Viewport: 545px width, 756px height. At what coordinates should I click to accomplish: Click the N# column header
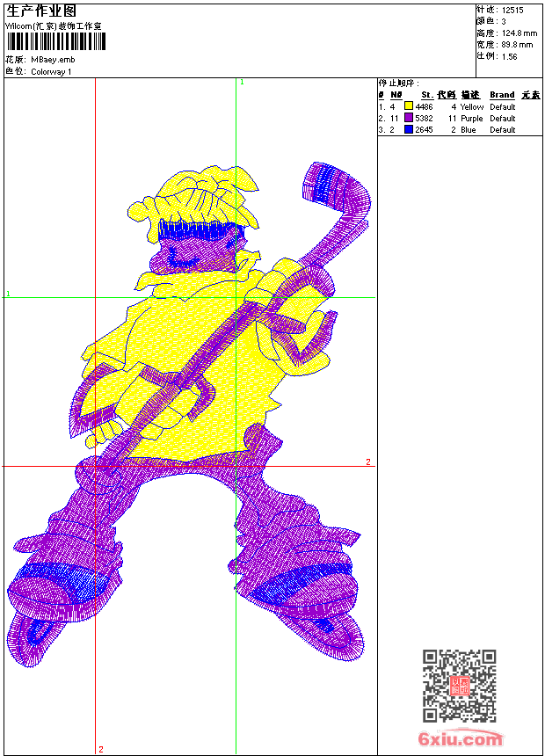[396, 95]
